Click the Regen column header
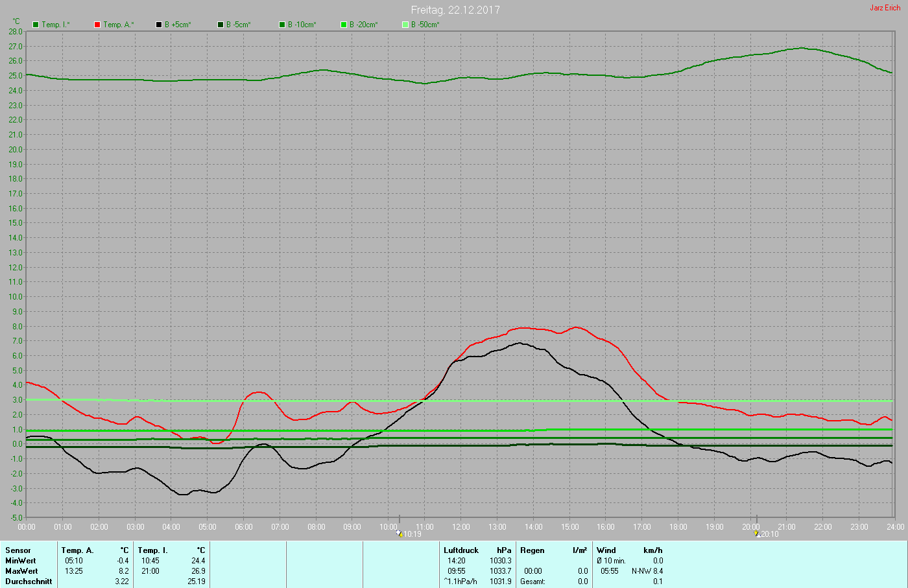The width and height of the screenshot is (908, 588). [x=532, y=550]
